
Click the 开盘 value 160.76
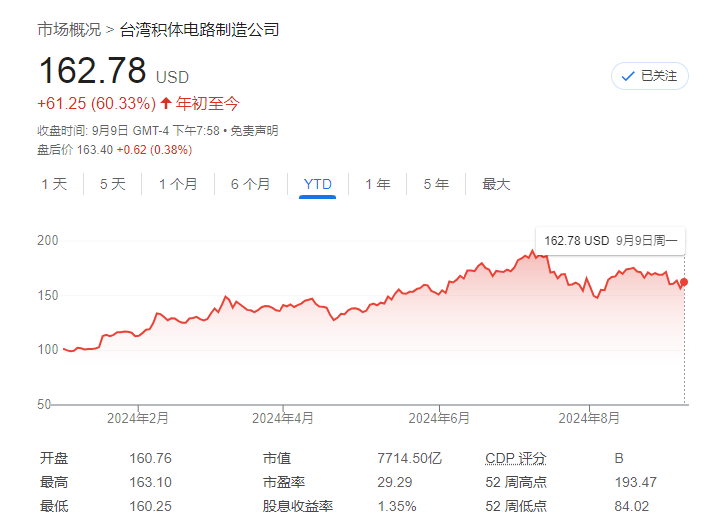pos(150,458)
